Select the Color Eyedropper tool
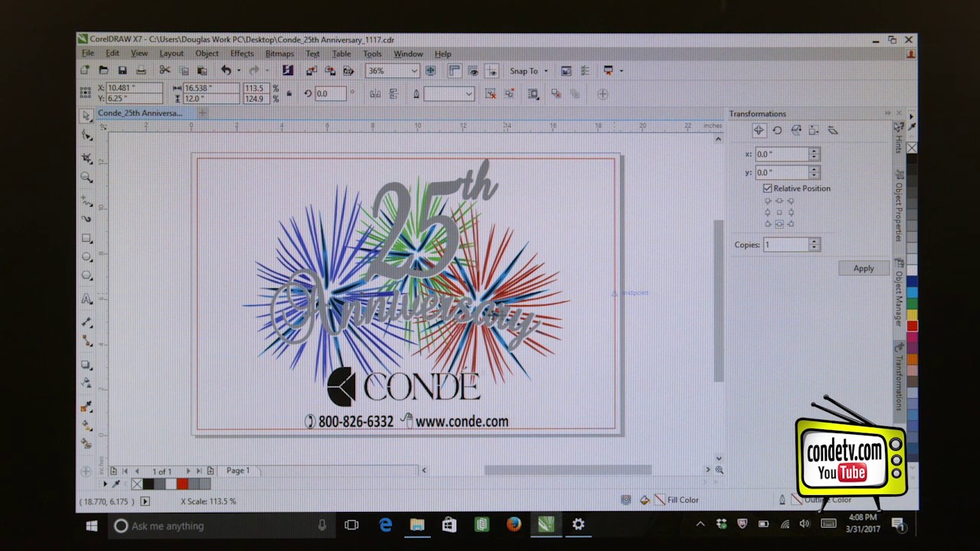 pyautogui.click(x=87, y=407)
